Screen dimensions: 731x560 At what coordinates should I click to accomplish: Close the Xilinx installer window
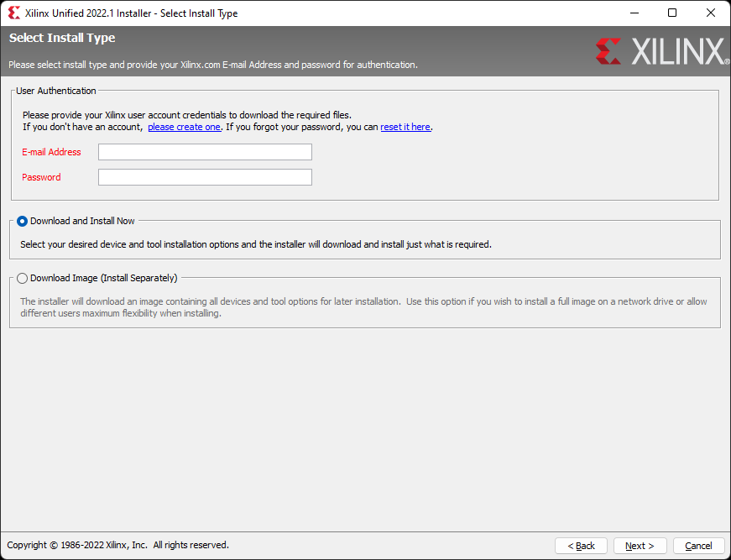pos(711,13)
